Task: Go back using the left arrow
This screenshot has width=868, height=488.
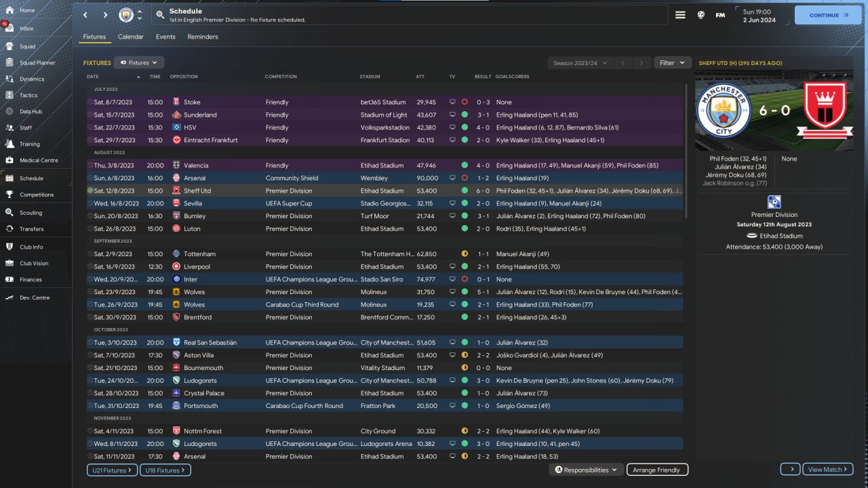Action: 85,15
